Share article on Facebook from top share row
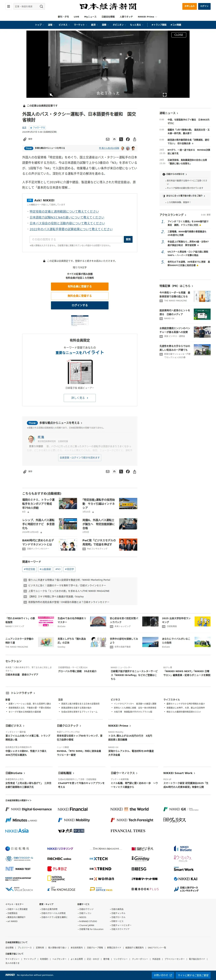Screen dimensions: 216x980 pyautogui.click(x=128, y=139)
